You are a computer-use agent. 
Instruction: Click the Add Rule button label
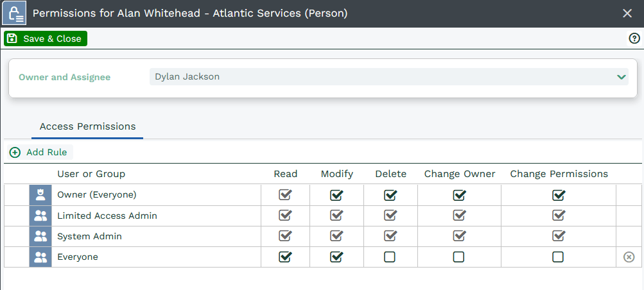(46, 153)
